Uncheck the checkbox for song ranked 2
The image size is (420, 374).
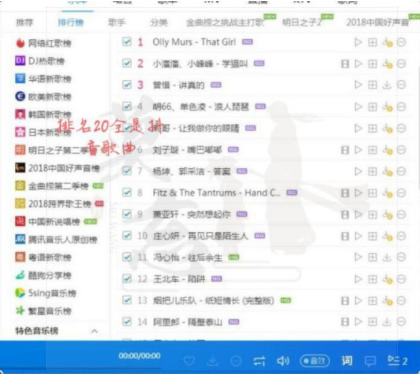click(x=127, y=63)
